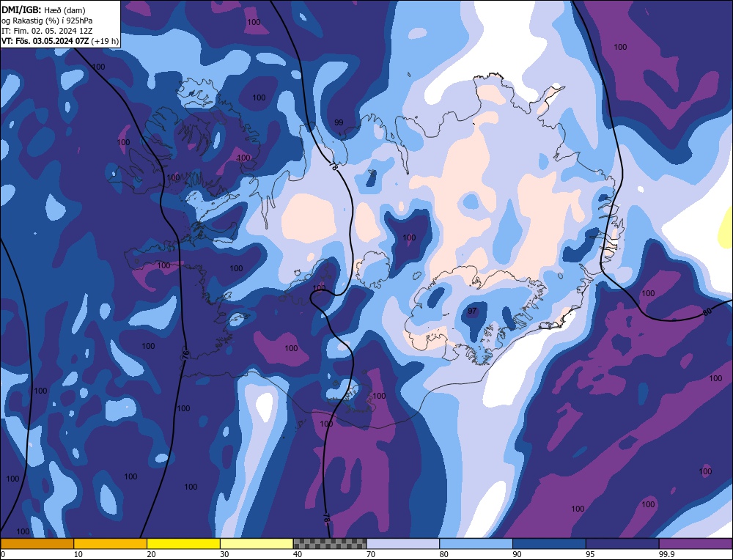The height and width of the screenshot is (560, 733).
Task: Click the '0' legend tick label
Action: coord(3,554)
